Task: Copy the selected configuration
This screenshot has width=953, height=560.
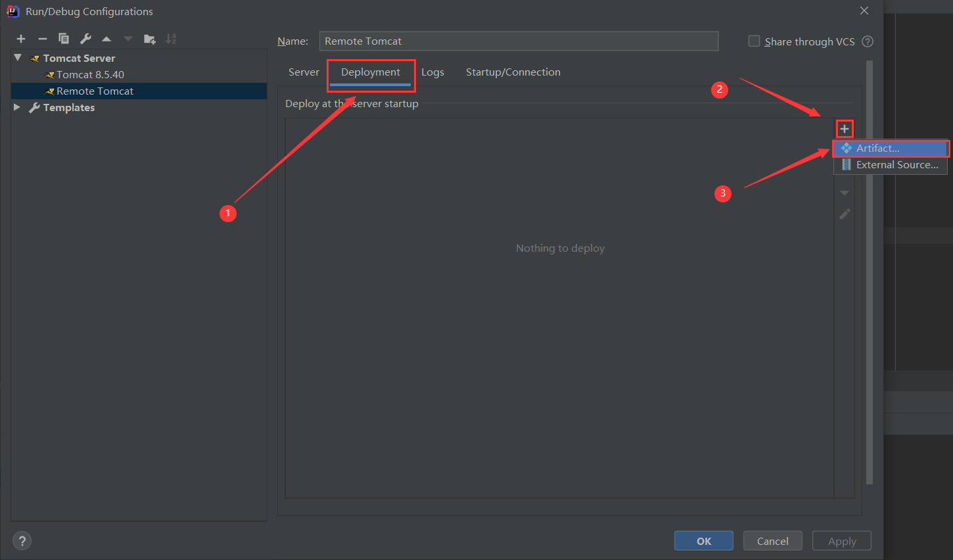Action: click(64, 39)
